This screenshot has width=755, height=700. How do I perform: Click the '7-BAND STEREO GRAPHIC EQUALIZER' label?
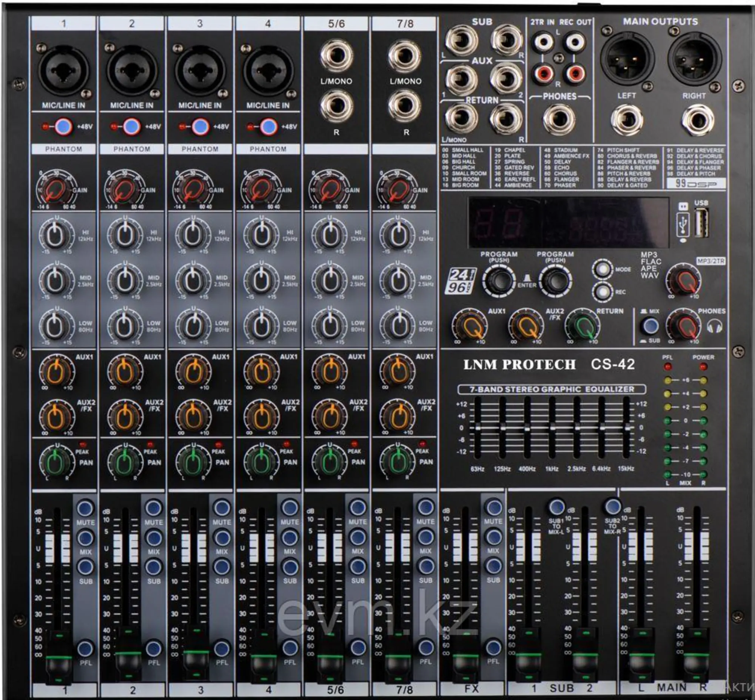(552, 389)
